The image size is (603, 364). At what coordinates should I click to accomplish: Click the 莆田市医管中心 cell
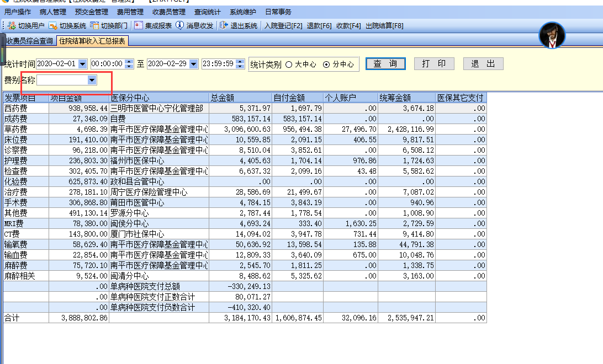(x=159, y=203)
